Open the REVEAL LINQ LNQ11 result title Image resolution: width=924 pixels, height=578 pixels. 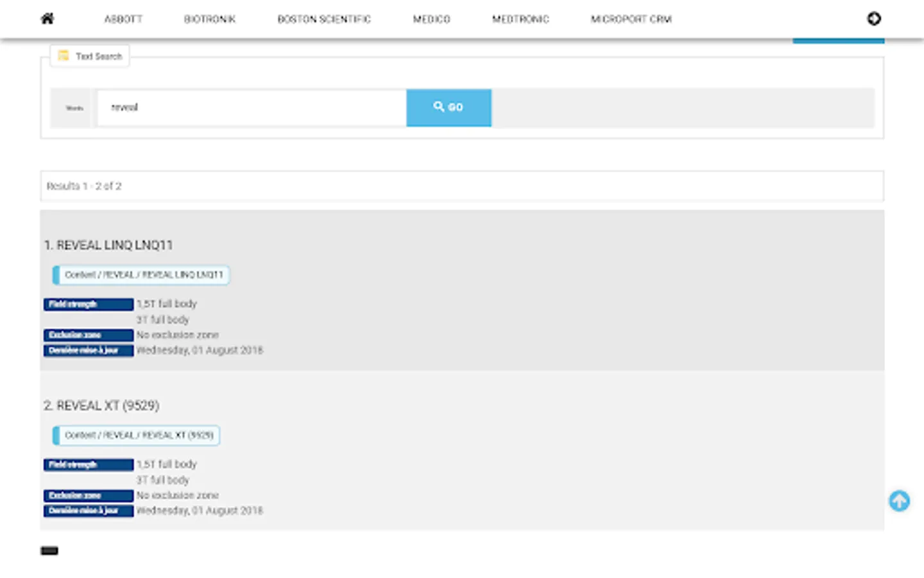[108, 245]
